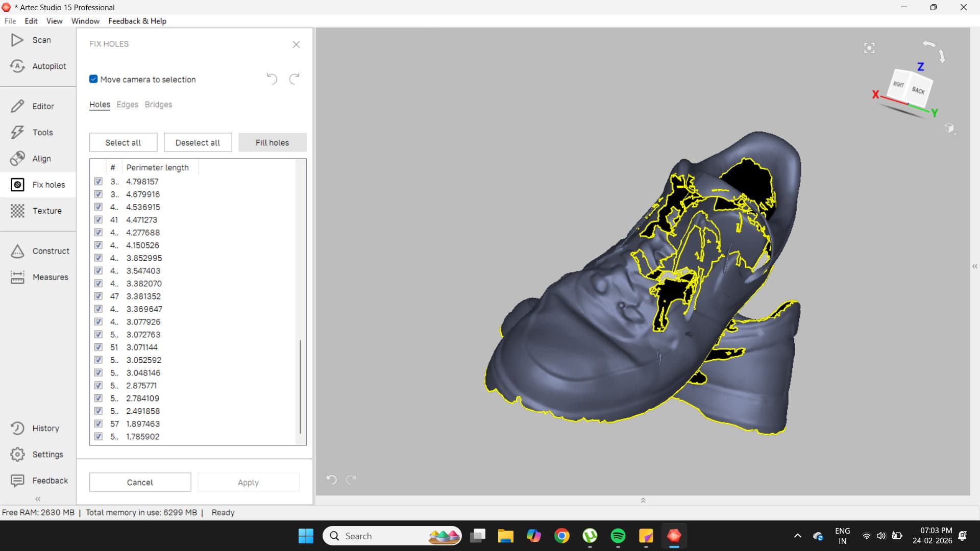Open the Window menu

85,21
